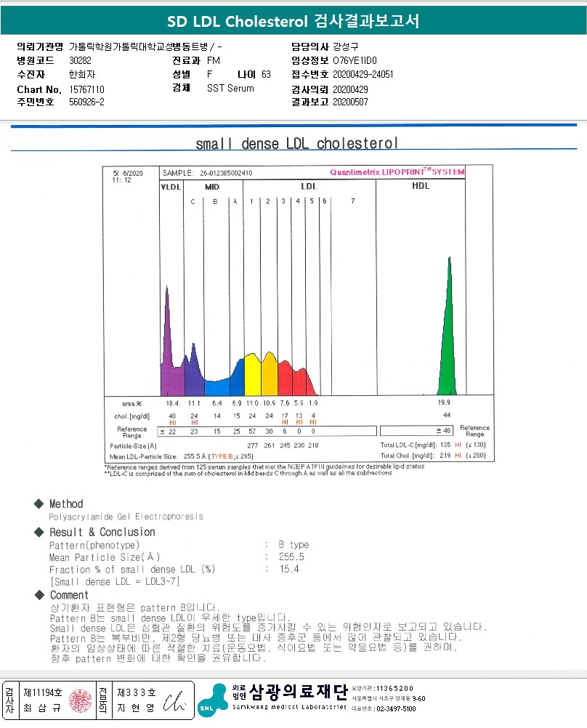The width and height of the screenshot is (587, 728).
Task: Click Mean LDL-Particle Size 255.5 Å in chart
Action: click(x=195, y=456)
